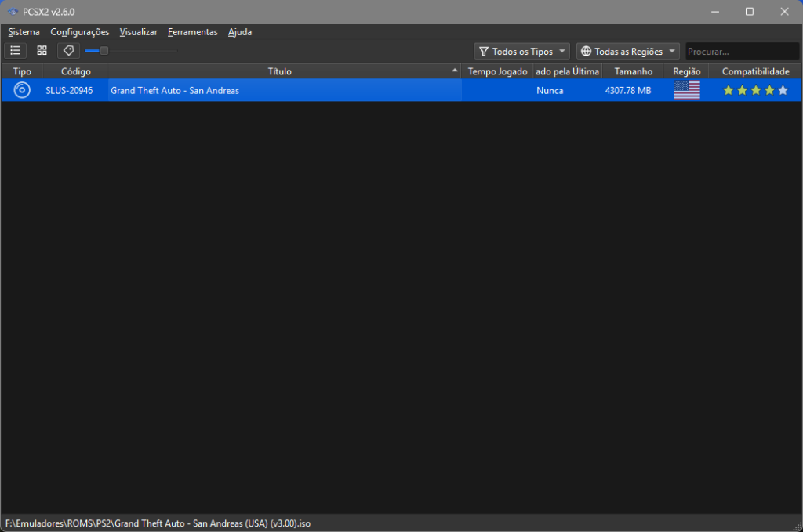Select Grand Theft Auto - San Andreas title

point(175,90)
